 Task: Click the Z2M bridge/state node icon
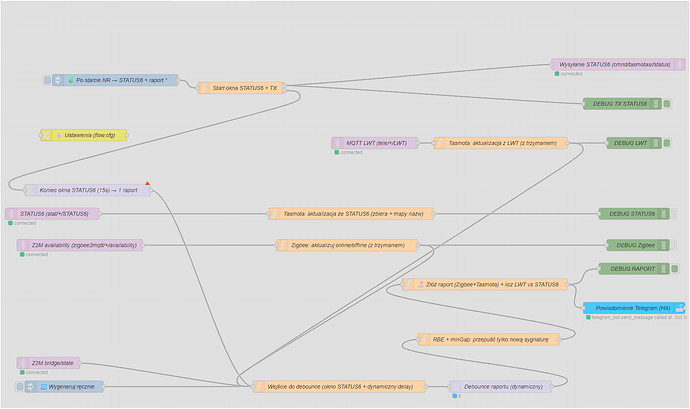tap(23, 363)
